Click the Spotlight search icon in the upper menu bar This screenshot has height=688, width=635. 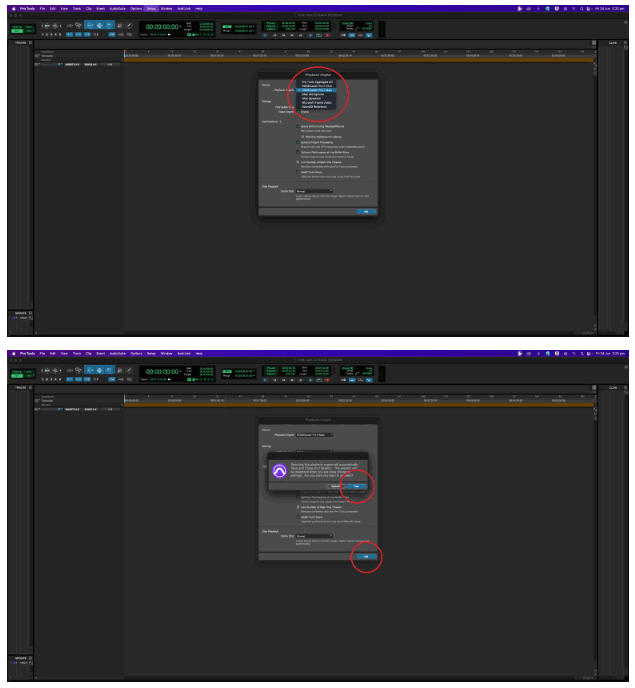coord(581,8)
